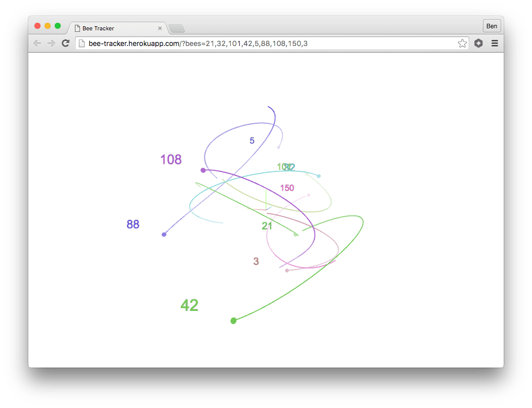Image resolution: width=532 pixels, height=408 pixels.
Task: Open the browser hamburger menu
Action: [x=495, y=43]
